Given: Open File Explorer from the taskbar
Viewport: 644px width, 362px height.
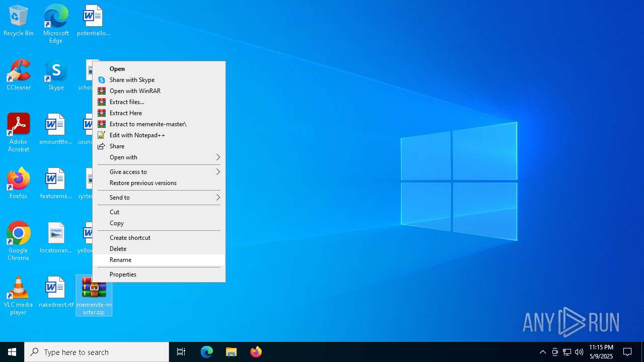Looking at the screenshot, I should (x=231, y=352).
